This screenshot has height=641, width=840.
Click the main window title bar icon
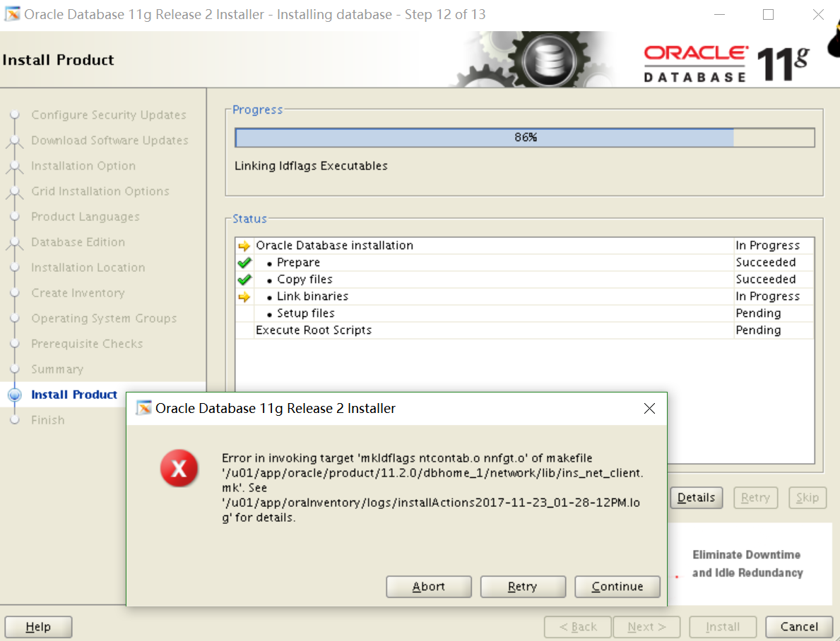pos(12,14)
